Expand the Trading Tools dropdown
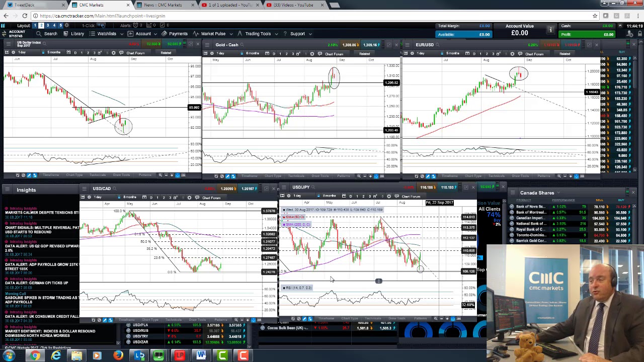 (257, 34)
